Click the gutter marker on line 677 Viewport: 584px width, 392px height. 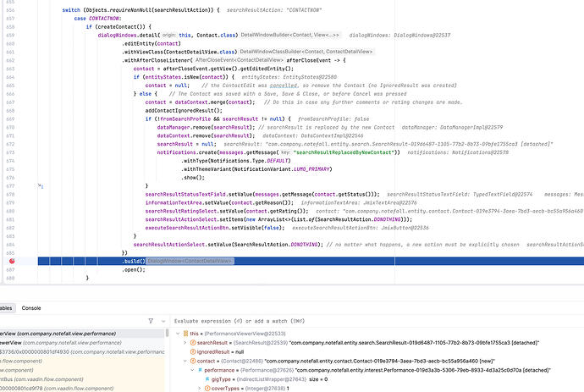point(41,185)
